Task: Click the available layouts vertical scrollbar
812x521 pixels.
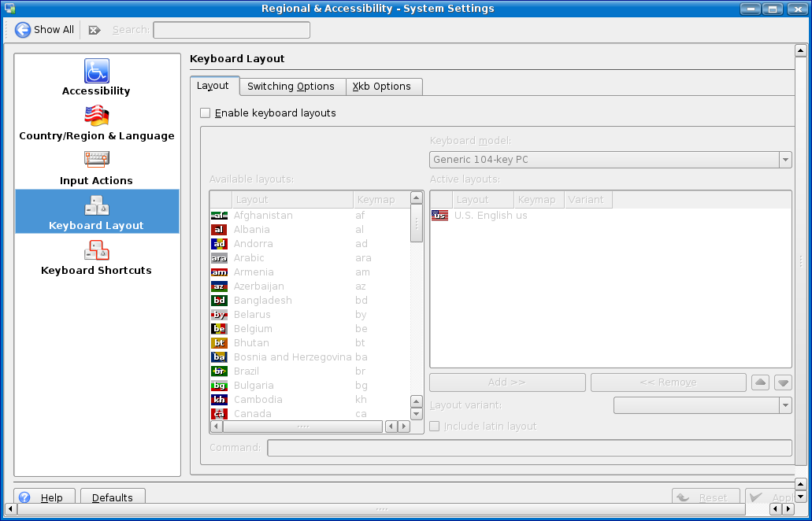Action: (x=417, y=315)
